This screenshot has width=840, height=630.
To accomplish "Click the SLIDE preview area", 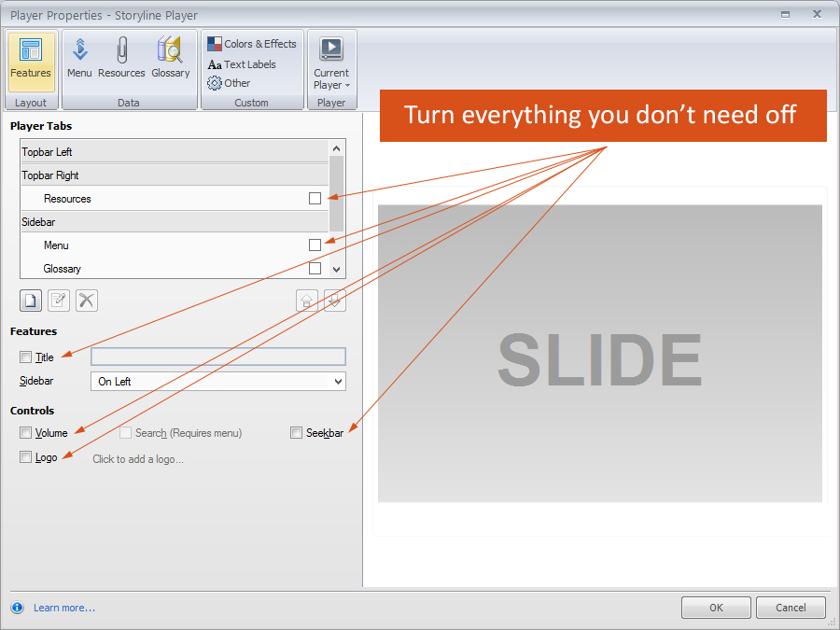I will click(600, 354).
